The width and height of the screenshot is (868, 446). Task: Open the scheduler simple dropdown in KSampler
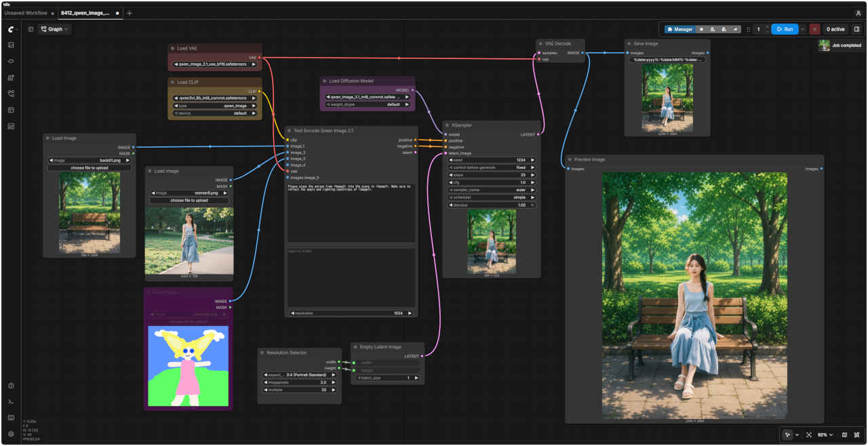click(492, 197)
